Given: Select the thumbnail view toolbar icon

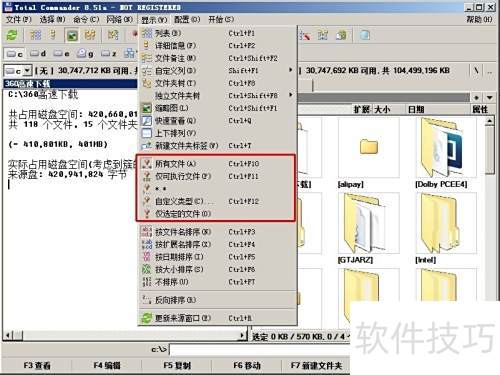Looking at the screenshot, I should pos(72,35).
